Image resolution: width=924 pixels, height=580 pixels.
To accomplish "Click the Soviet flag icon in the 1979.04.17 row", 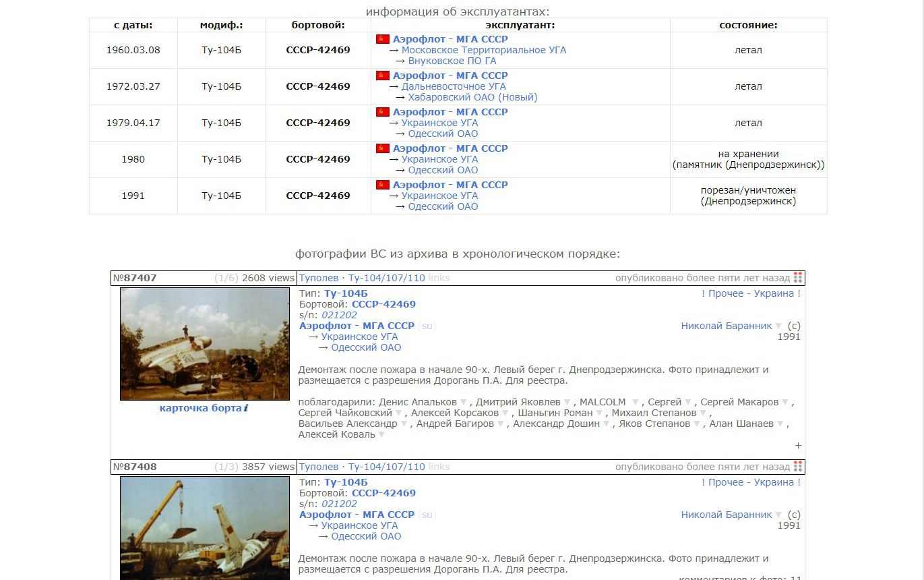I will [x=382, y=112].
